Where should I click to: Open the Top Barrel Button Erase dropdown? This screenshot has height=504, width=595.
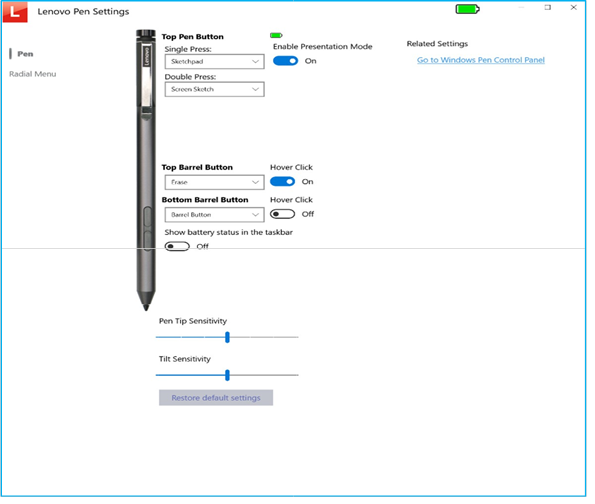pyautogui.click(x=214, y=182)
